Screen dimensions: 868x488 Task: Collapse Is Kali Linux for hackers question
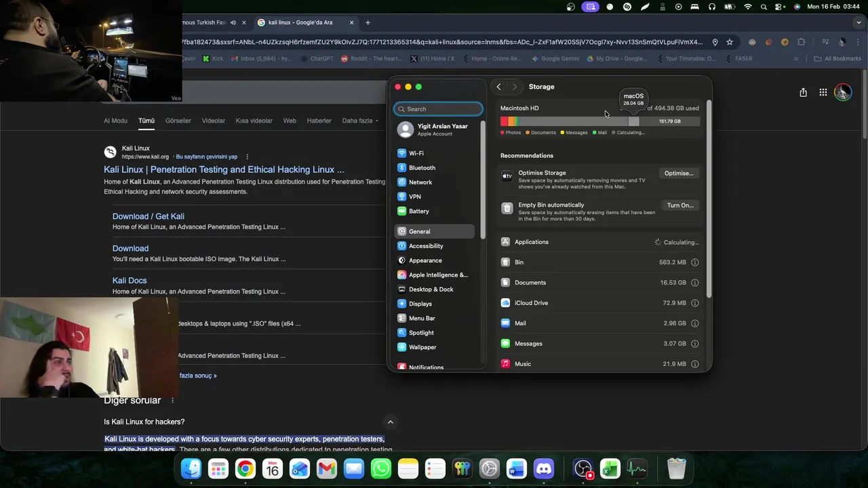pos(390,422)
